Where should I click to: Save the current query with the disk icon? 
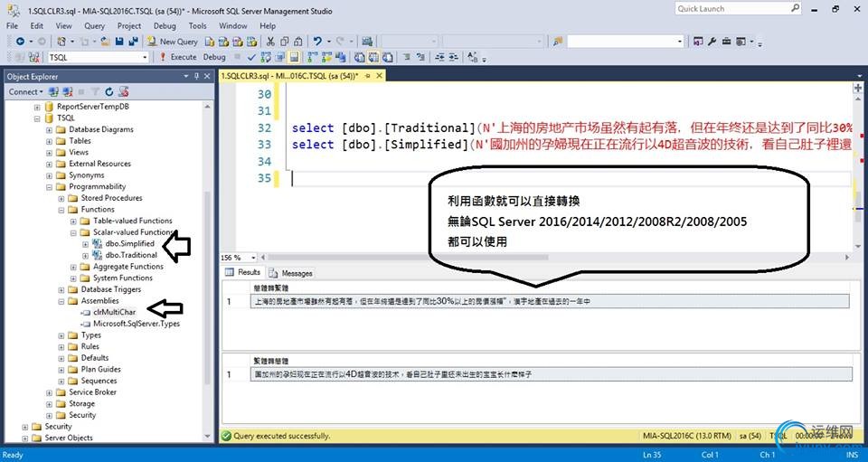[119, 42]
